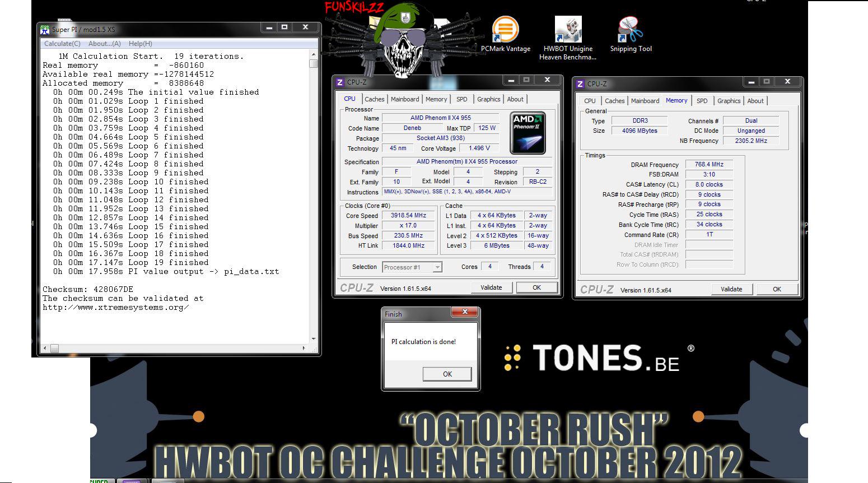The width and height of the screenshot is (868, 483).
Task: Click the Core Voltage value '1.496 V'
Action: click(479, 148)
